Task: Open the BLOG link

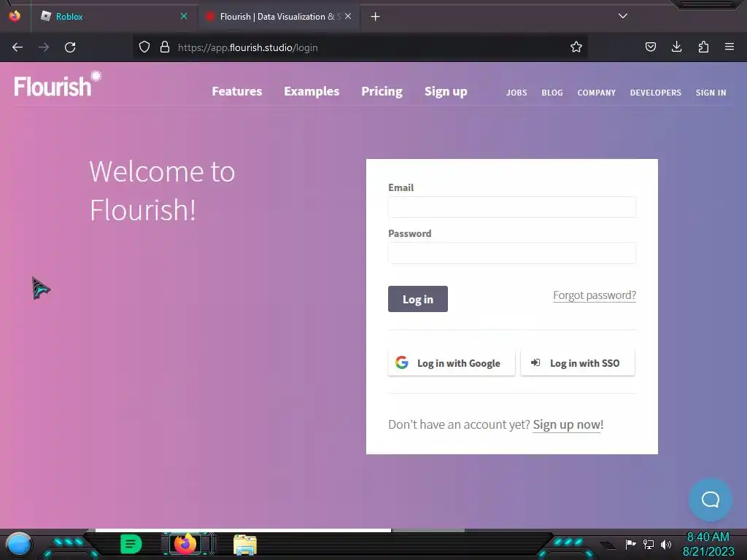Action: pos(552,93)
